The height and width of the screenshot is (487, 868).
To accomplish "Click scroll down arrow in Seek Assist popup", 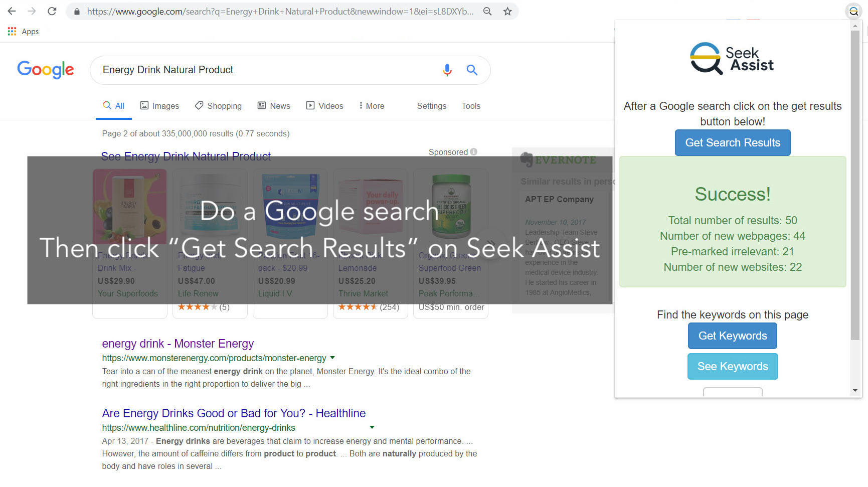I will click(x=855, y=391).
